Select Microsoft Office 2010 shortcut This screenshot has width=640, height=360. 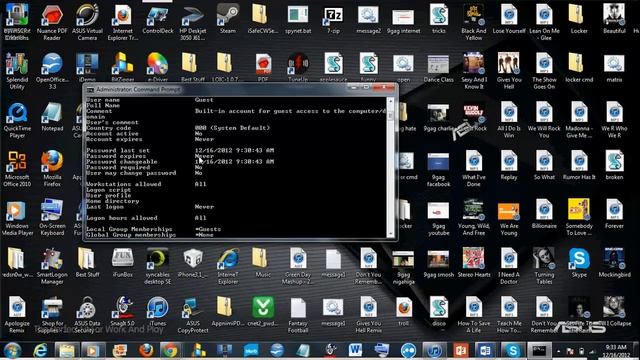pos(17,169)
